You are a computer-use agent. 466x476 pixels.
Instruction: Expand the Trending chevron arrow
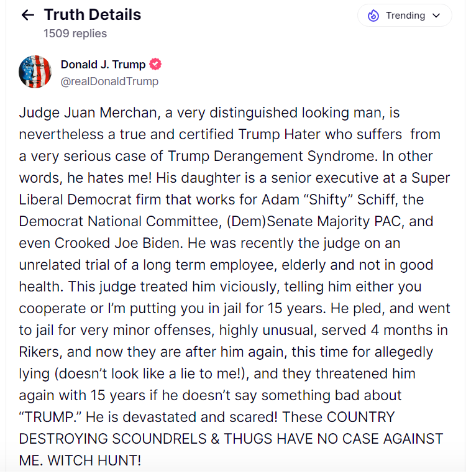point(436,16)
